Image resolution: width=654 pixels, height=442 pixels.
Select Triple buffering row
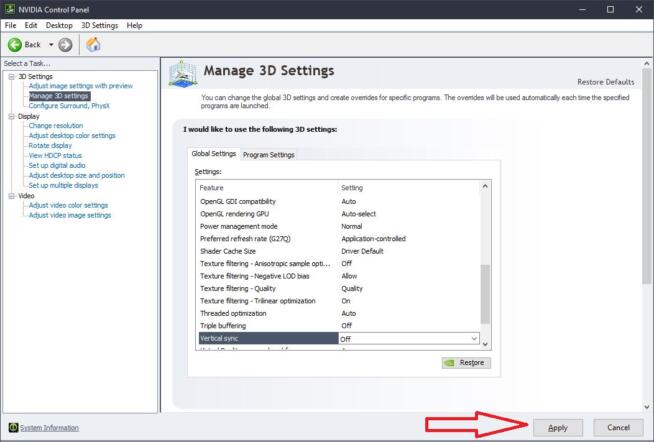click(x=338, y=326)
